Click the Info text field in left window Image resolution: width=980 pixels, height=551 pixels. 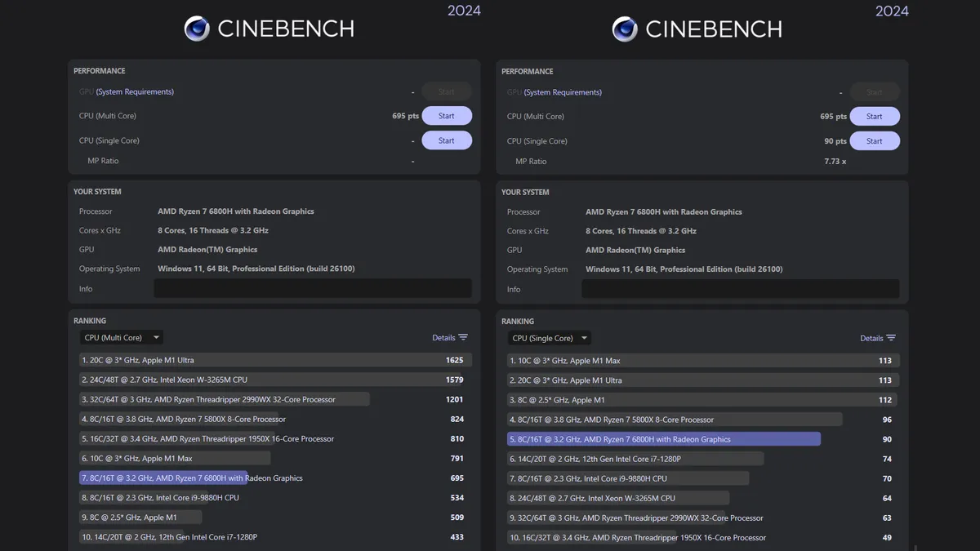(x=313, y=288)
